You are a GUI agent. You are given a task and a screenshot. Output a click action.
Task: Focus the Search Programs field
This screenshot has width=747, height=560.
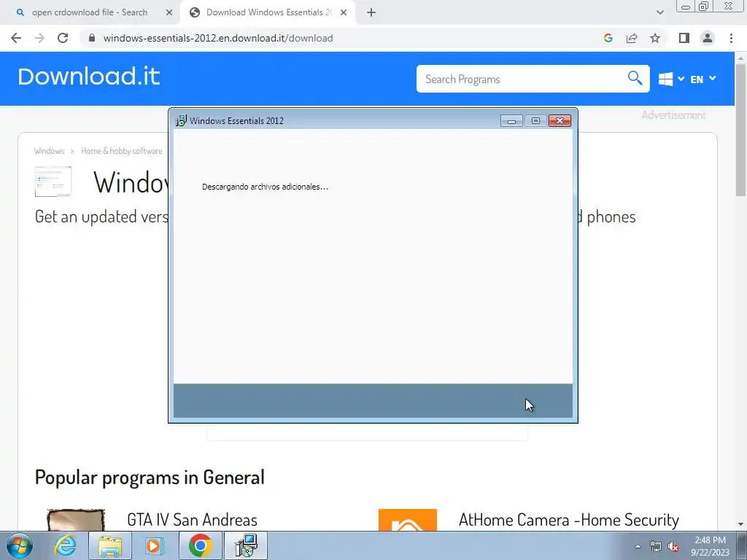(x=522, y=79)
